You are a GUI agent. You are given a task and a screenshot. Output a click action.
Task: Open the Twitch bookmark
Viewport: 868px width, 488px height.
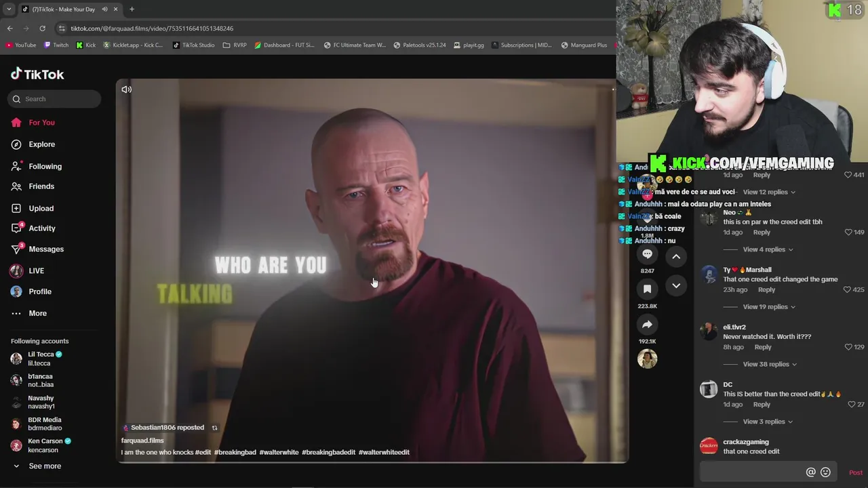click(x=56, y=45)
